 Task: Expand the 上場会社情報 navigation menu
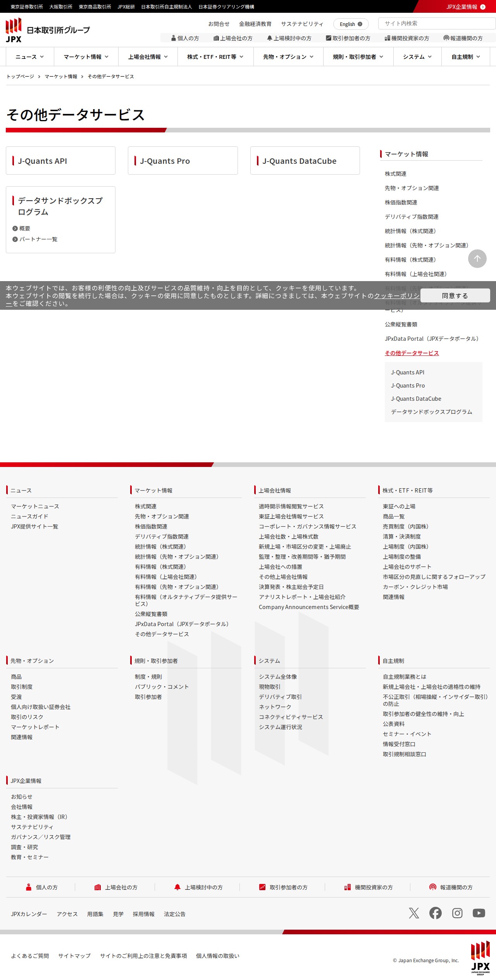click(x=148, y=57)
